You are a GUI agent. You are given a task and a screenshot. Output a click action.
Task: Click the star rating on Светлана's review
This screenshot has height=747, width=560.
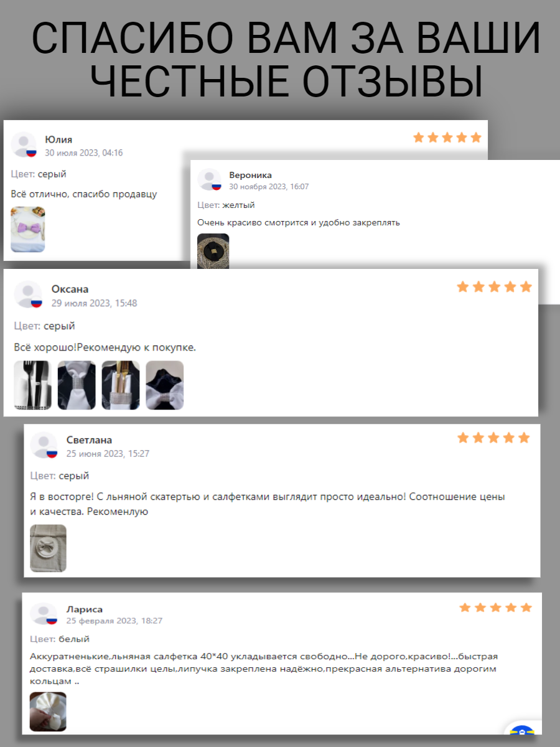point(493,438)
